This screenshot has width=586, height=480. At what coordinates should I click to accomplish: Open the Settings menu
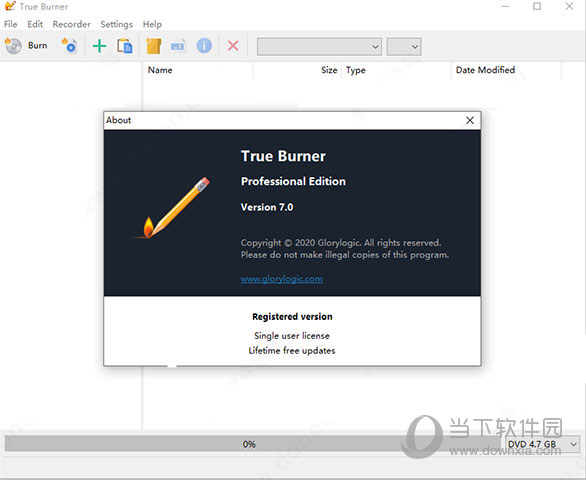117,24
